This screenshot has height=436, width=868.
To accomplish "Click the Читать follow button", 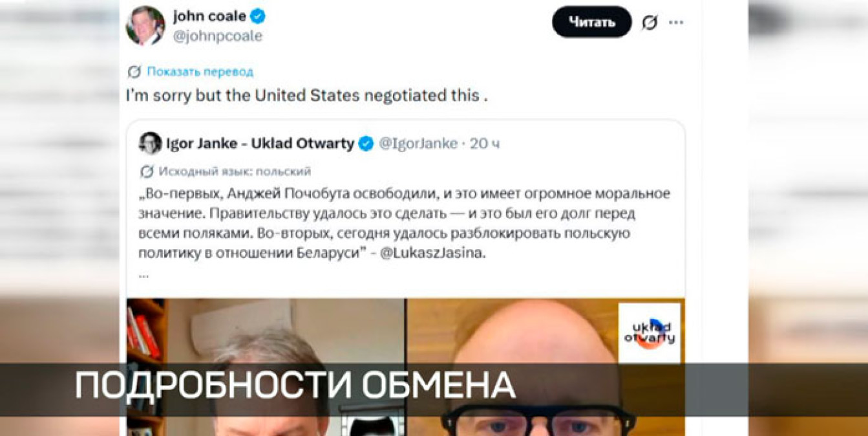I will click(x=591, y=22).
